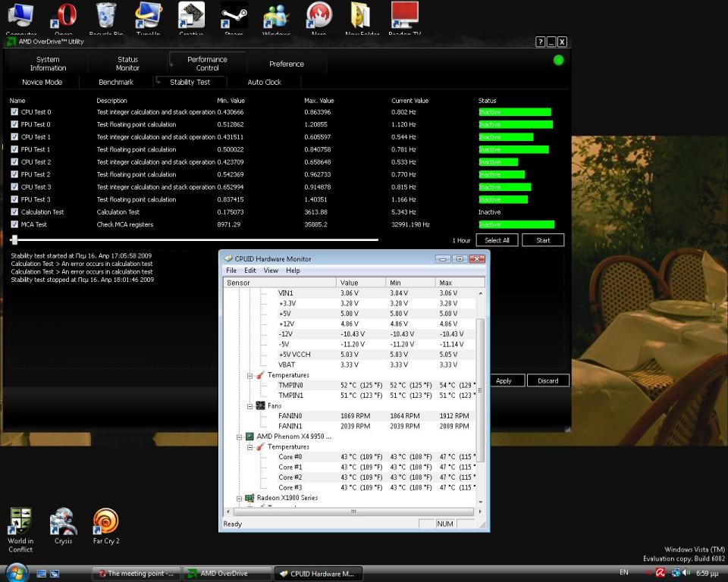Image resolution: width=728 pixels, height=582 pixels.
Task: Click the red antivirus umbrella tray icon
Action: [661, 573]
